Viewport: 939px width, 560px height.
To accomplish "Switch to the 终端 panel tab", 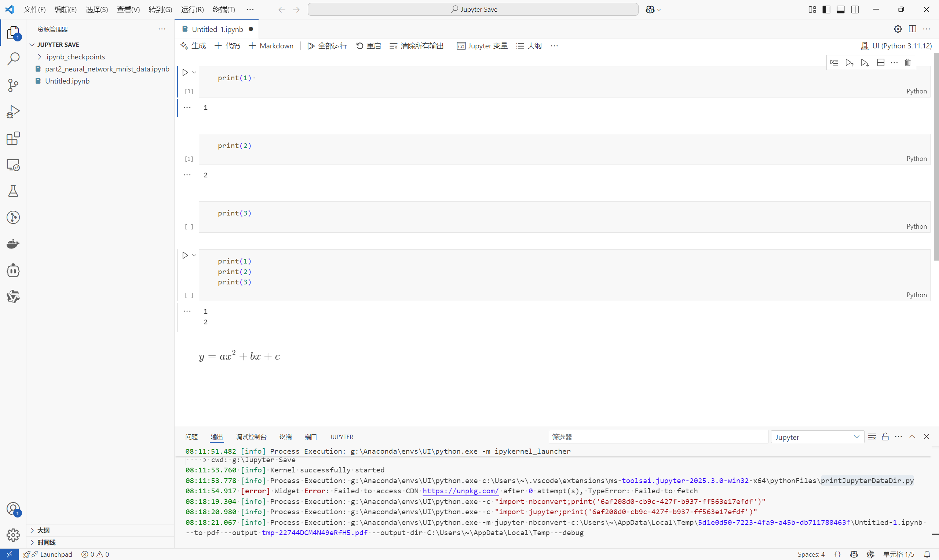I will point(285,436).
